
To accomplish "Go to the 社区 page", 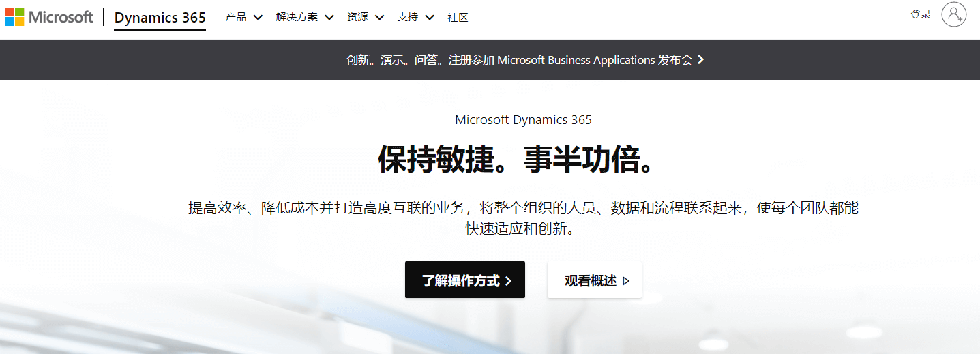I will point(458,17).
